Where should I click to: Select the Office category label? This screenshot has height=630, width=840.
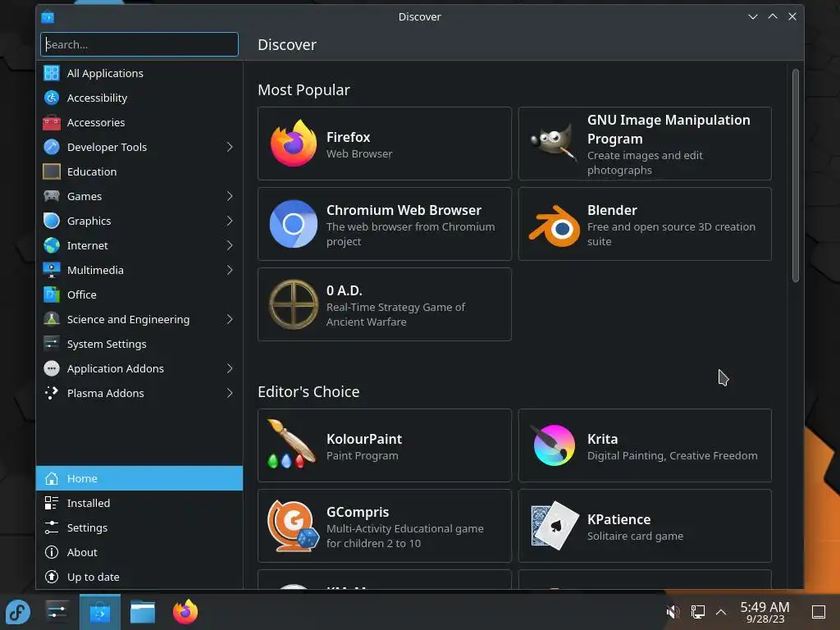click(82, 295)
